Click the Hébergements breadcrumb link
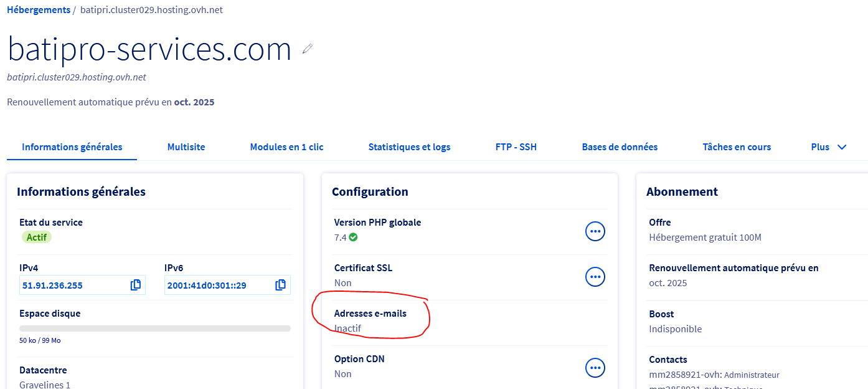 39,10
